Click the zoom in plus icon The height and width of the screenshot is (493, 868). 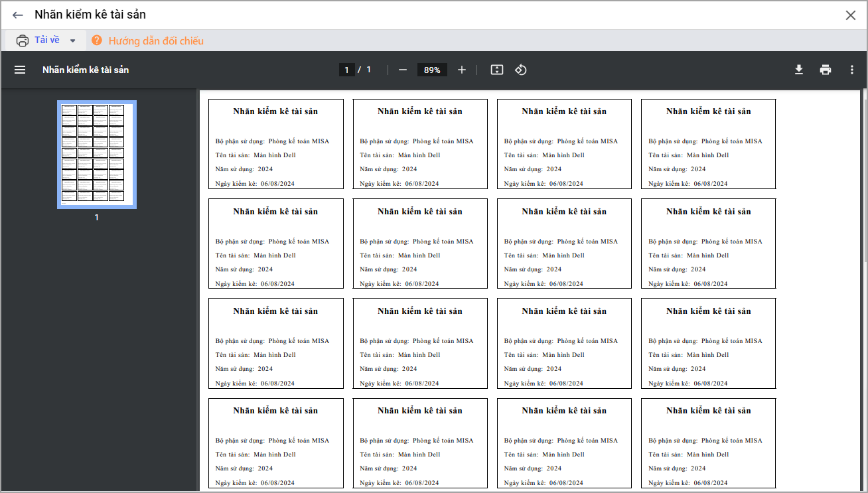462,70
